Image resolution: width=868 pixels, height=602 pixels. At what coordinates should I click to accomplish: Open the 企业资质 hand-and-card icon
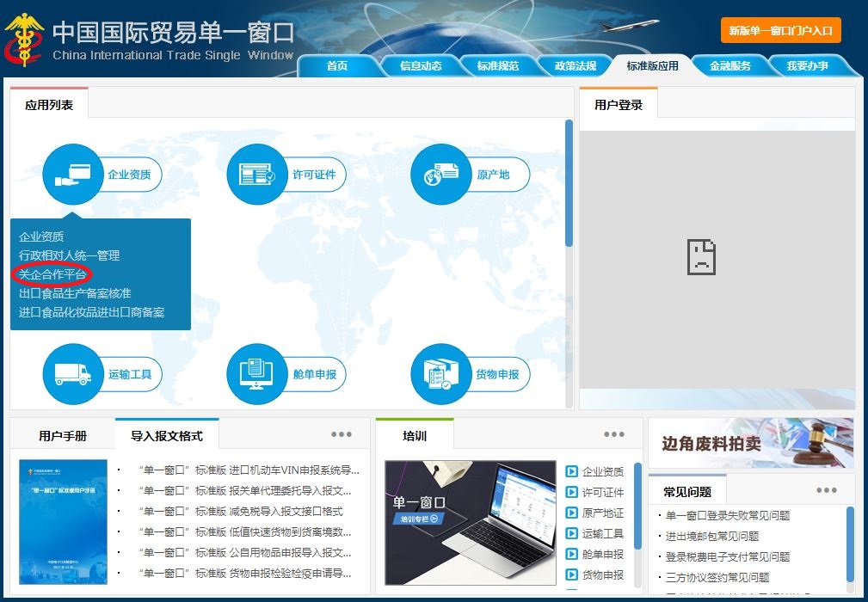(x=72, y=175)
